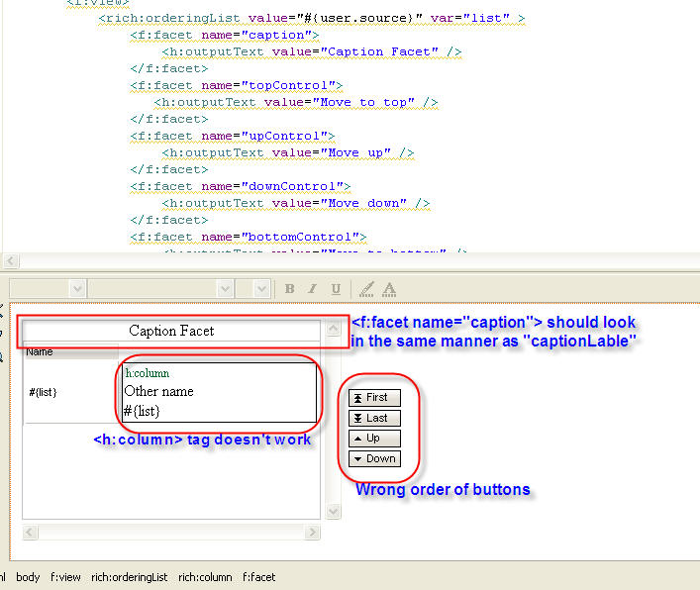Toggle Bold formatting in the toolbar

pos(289,289)
